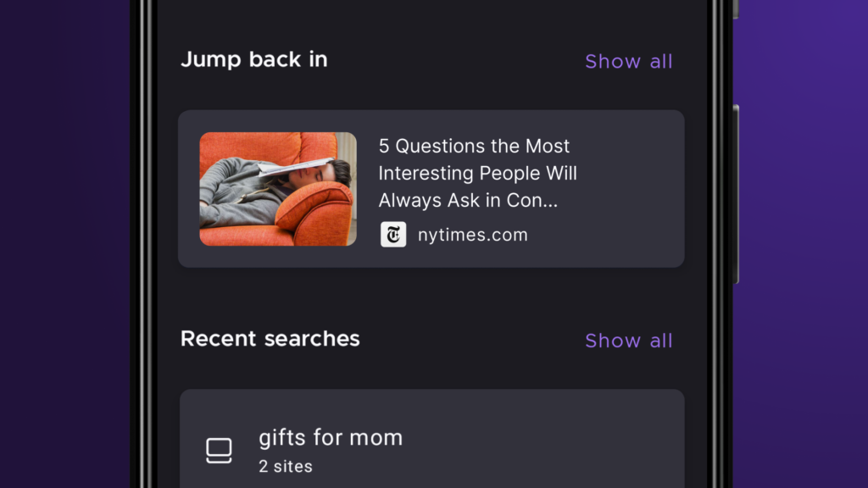Open Show all for Recent searches
This screenshot has height=488, width=868.
(x=628, y=341)
